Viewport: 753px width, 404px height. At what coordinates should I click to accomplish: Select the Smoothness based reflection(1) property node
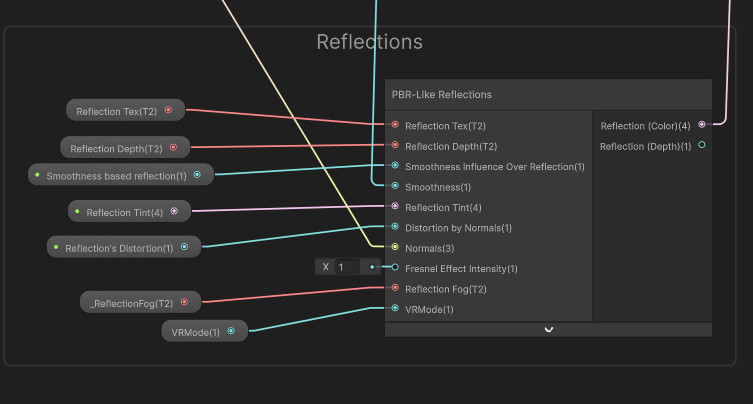tap(121, 175)
